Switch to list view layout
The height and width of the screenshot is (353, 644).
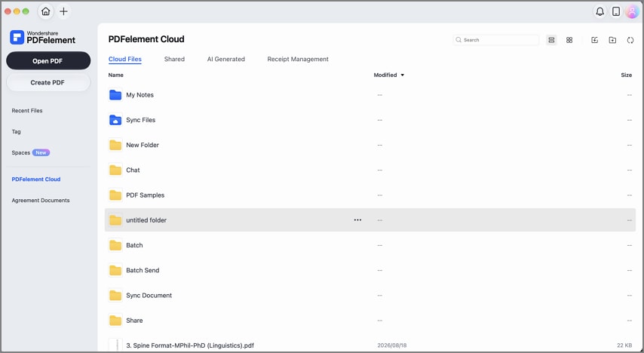point(551,40)
